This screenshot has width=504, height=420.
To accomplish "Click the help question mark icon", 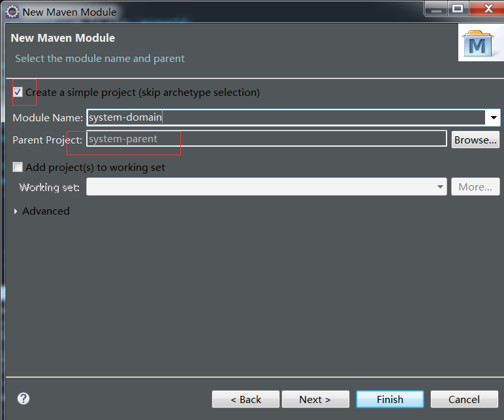I will pos(23,398).
